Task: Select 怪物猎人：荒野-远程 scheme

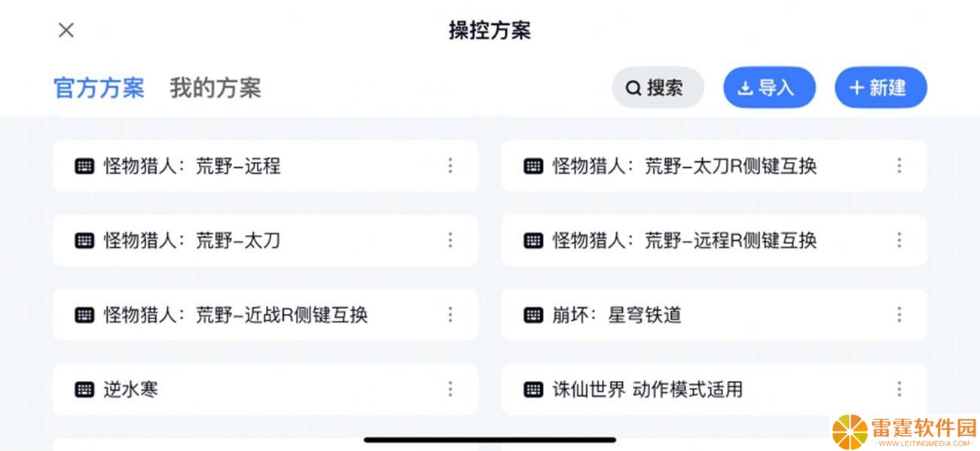Action: (265, 166)
